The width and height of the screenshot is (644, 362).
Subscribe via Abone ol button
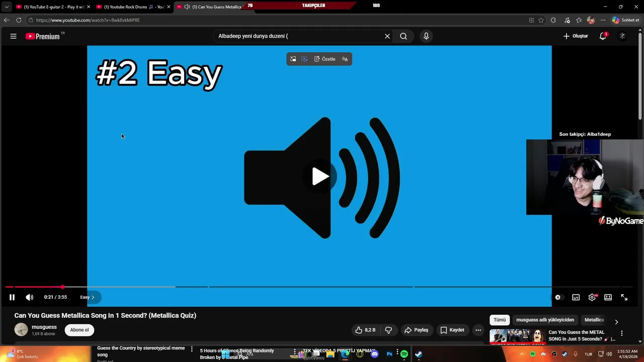tap(79, 330)
